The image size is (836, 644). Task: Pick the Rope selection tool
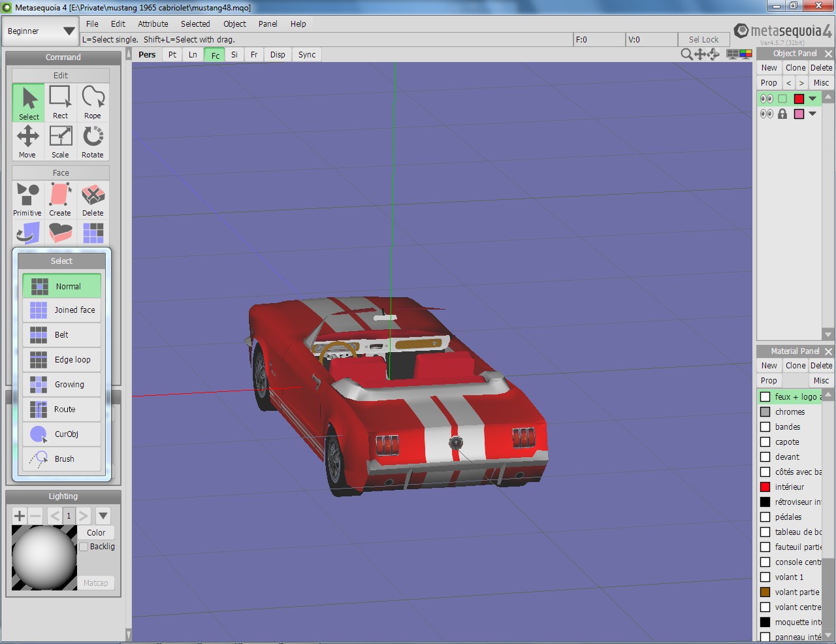pos(93,102)
